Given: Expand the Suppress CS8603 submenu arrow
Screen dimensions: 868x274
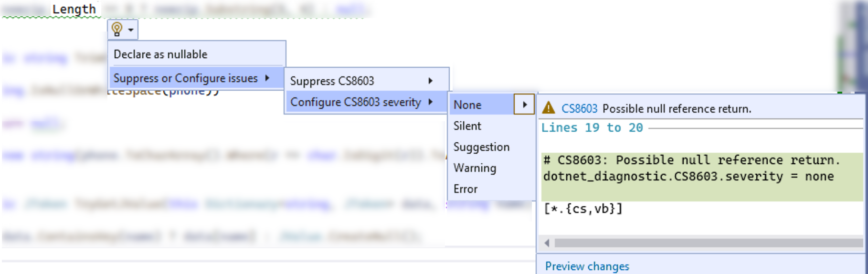Looking at the screenshot, I should (431, 81).
